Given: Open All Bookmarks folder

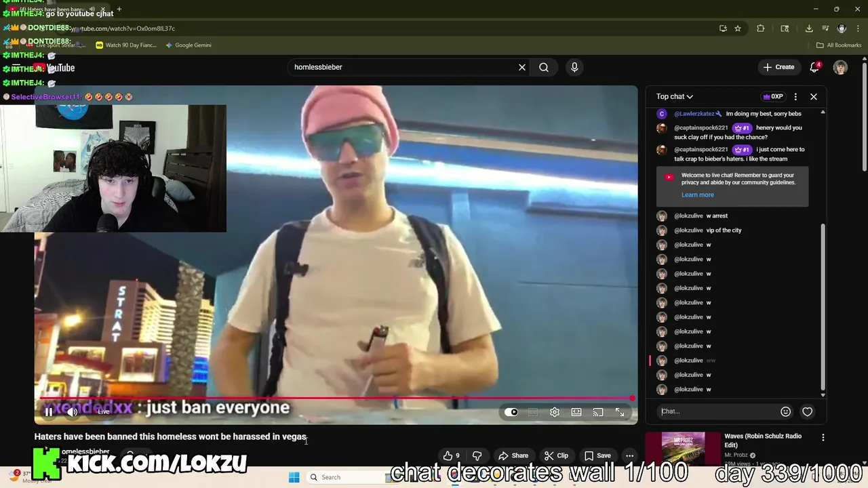Looking at the screenshot, I should pos(839,45).
